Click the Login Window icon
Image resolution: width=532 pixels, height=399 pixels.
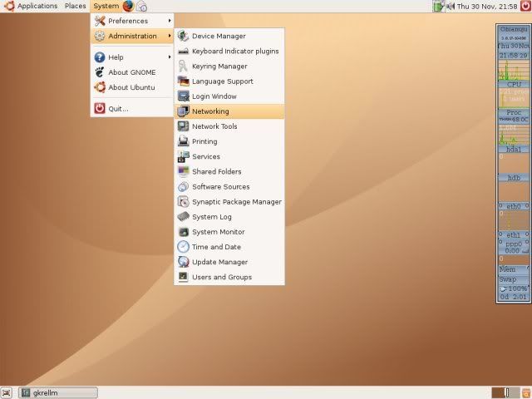[183, 96]
